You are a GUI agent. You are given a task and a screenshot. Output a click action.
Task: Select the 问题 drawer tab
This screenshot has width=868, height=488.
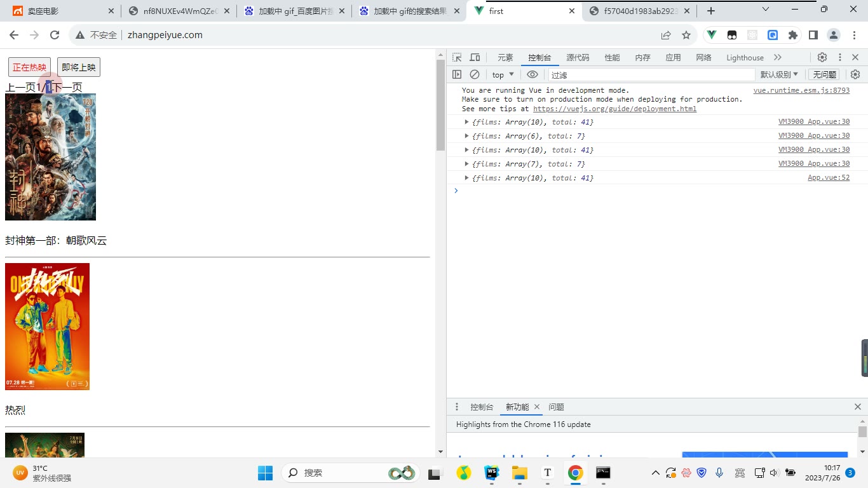point(556,407)
